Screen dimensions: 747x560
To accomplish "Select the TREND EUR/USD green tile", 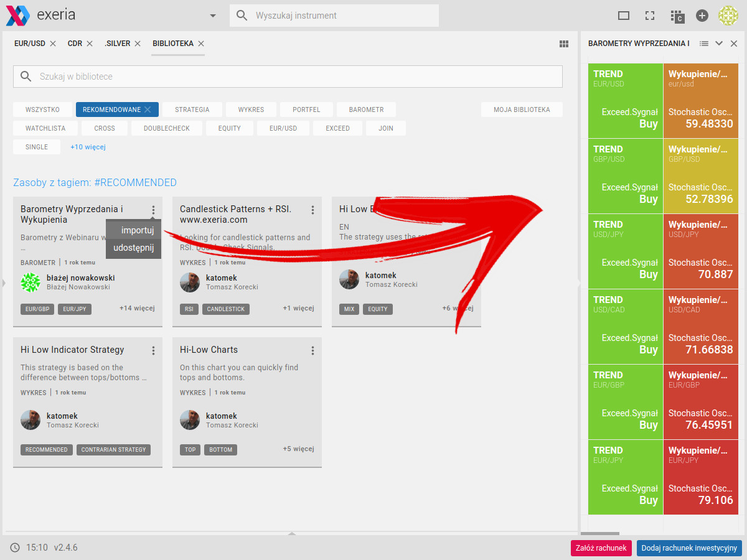I will [x=626, y=101].
